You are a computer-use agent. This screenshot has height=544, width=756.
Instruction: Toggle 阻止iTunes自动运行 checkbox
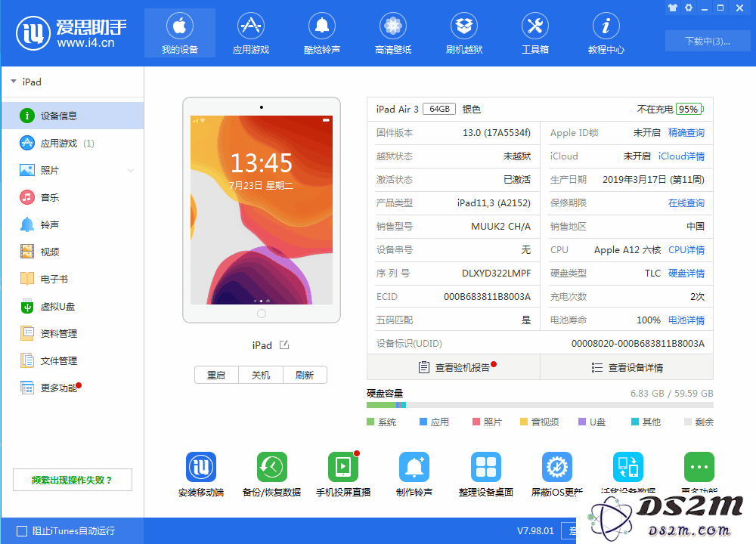point(22,531)
